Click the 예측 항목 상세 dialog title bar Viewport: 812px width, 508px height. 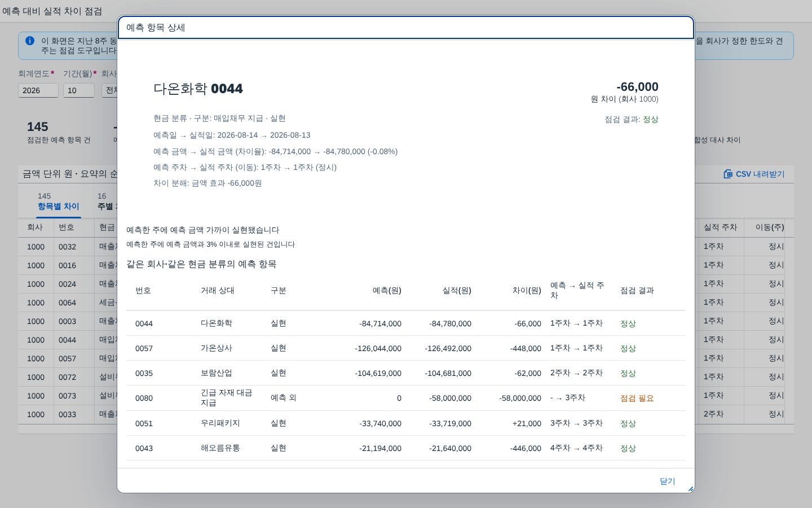(406, 28)
